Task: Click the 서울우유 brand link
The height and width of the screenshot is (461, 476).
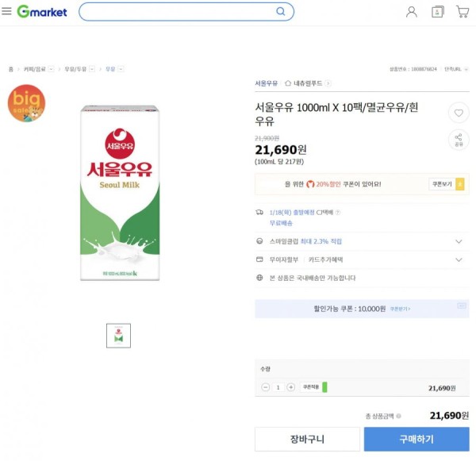Action: pyautogui.click(x=267, y=83)
